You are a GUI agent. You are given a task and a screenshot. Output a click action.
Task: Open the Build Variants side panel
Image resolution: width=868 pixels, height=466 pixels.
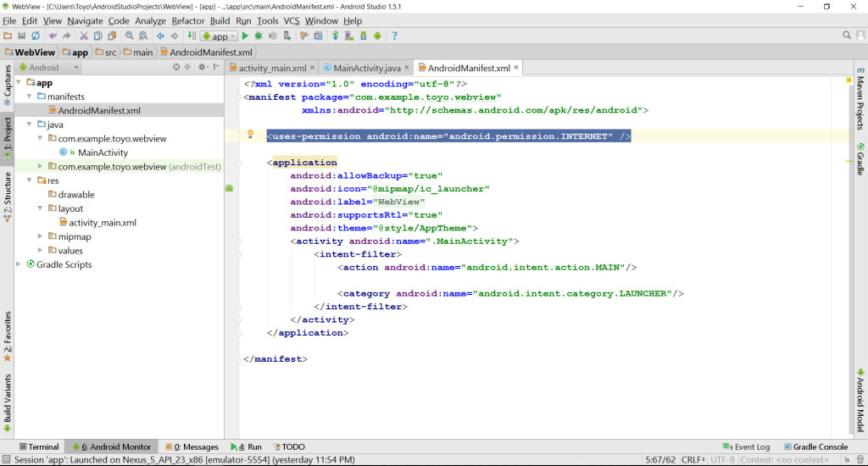click(7, 402)
